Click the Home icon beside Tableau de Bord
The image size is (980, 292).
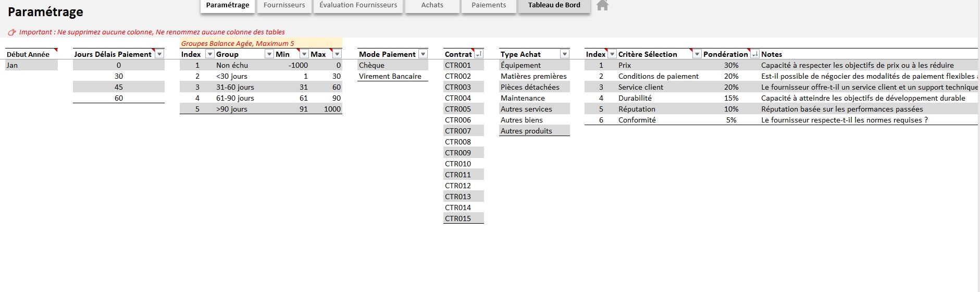tap(602, 6)
